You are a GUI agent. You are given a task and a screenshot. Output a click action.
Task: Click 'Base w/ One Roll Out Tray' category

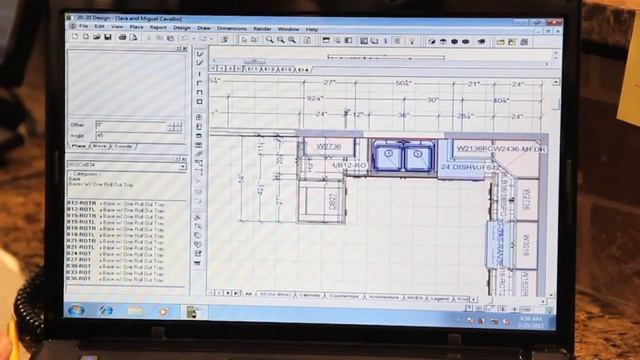point(100,184)
